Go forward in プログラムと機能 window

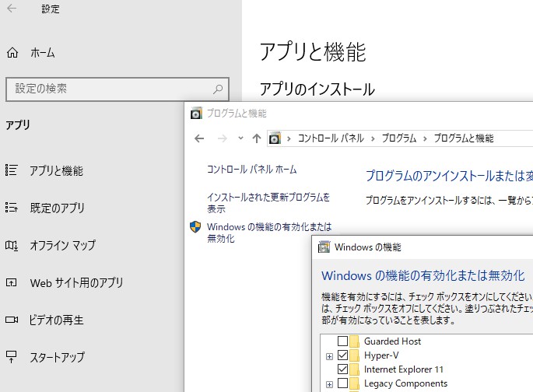click(222, 138)
